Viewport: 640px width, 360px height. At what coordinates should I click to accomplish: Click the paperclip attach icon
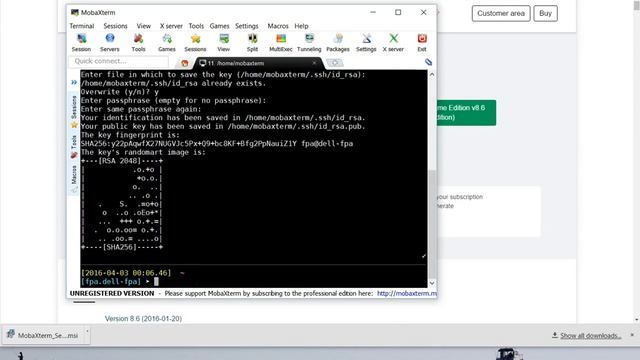[x=428, y=62]
